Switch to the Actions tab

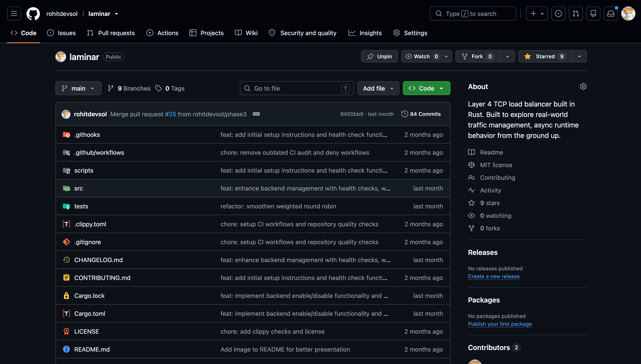click(163, 33)
